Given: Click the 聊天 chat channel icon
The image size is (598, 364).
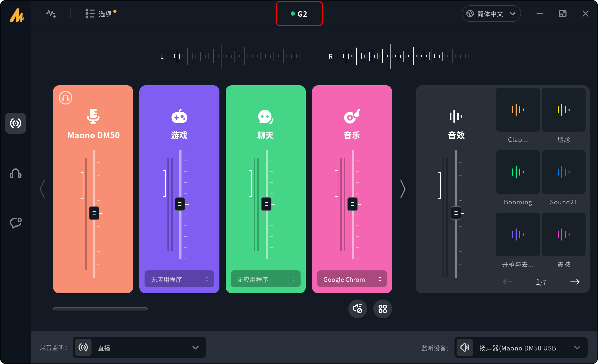Looking at the screenshot, I should tap(265, 116).
